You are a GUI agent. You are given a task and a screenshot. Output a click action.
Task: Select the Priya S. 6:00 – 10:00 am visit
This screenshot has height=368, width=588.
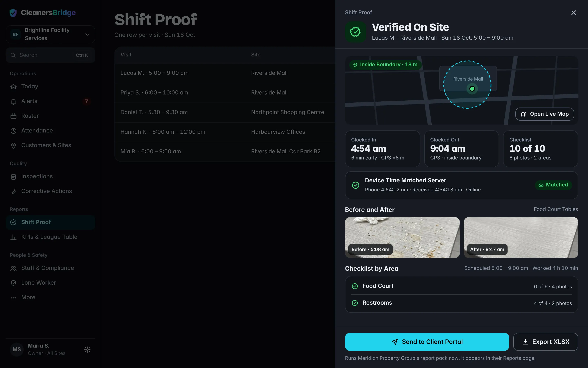(x=225, y=93)
